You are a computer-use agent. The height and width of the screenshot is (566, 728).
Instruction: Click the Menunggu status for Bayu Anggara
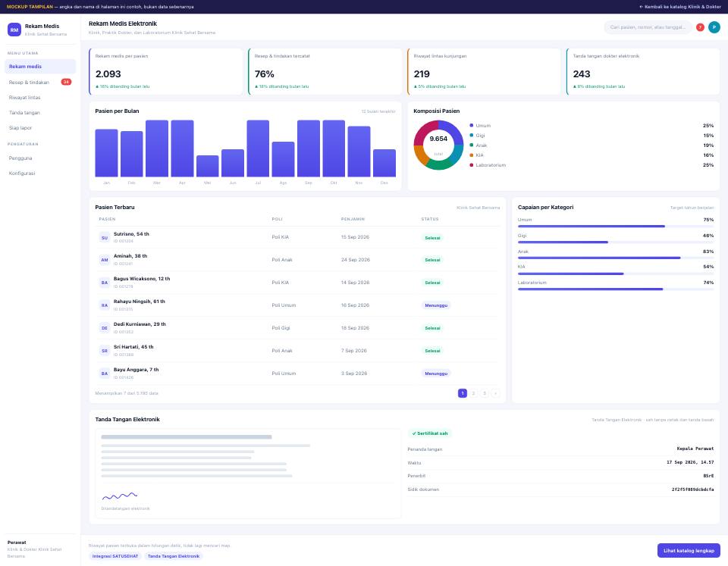coord(436,374)
